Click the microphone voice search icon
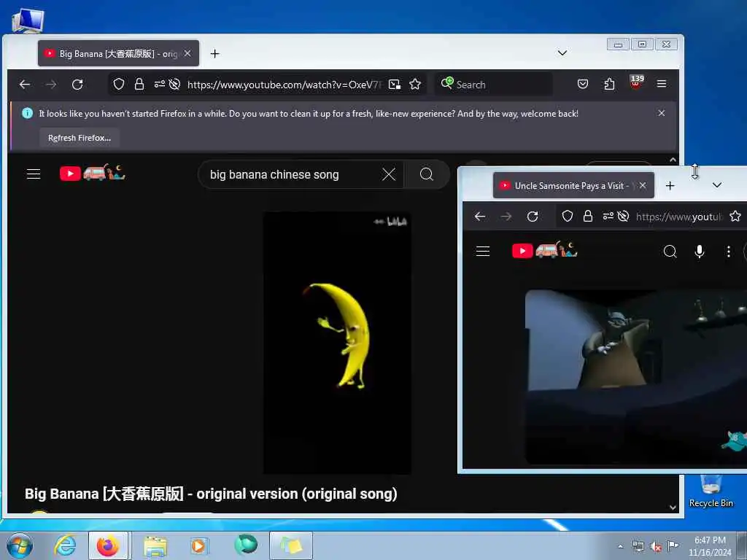 pyautogui.click(x=700, y=252)
